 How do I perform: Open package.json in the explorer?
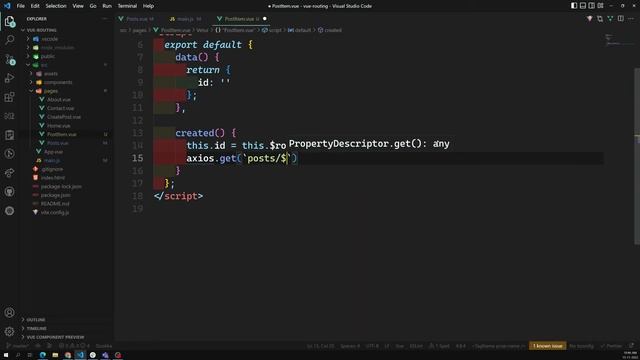56,195
